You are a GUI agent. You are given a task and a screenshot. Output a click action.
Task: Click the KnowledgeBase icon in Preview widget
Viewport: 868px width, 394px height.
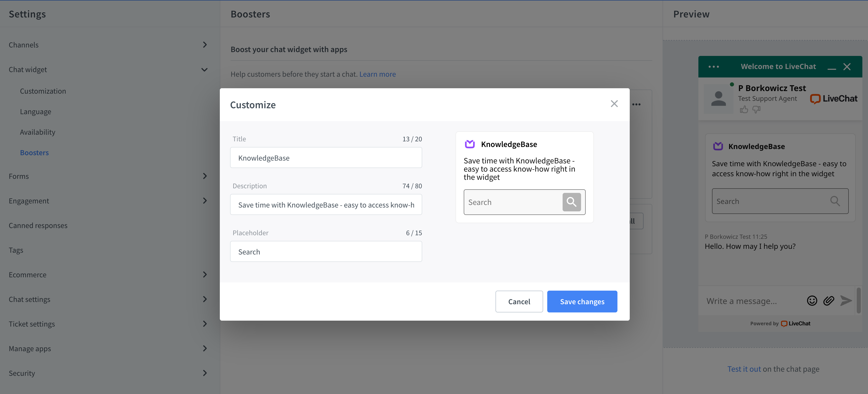point(718,146)
